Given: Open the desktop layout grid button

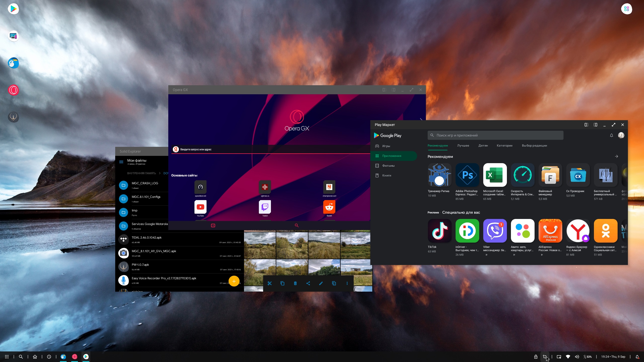Looking at the screenshot, I should (626, 9).
